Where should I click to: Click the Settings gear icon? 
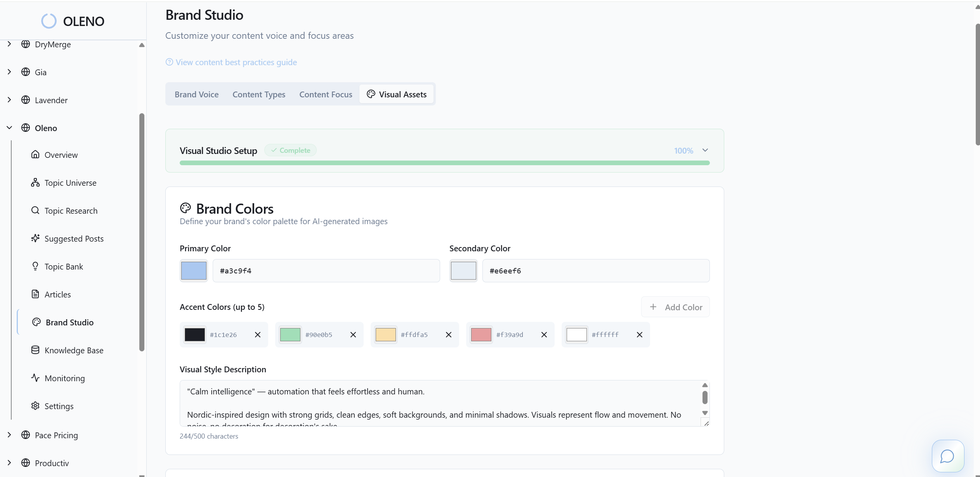[x=35, y=406]
